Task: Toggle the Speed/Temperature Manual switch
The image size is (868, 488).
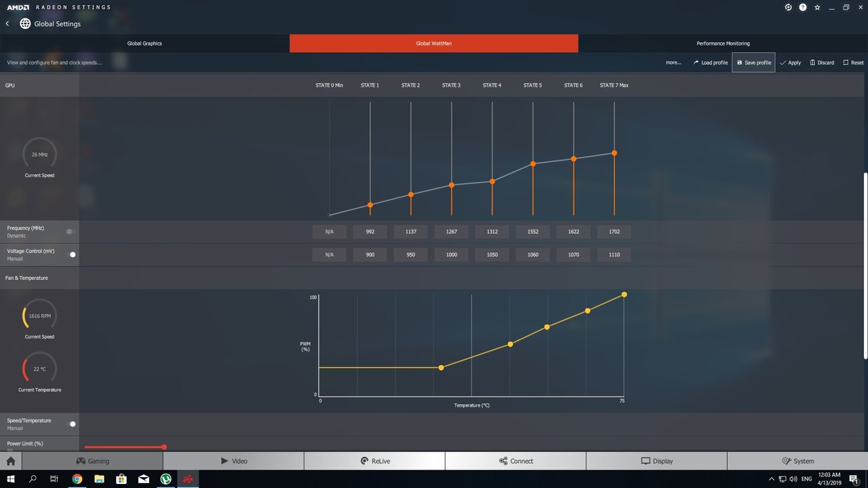Action: click(x=71, y=424)
